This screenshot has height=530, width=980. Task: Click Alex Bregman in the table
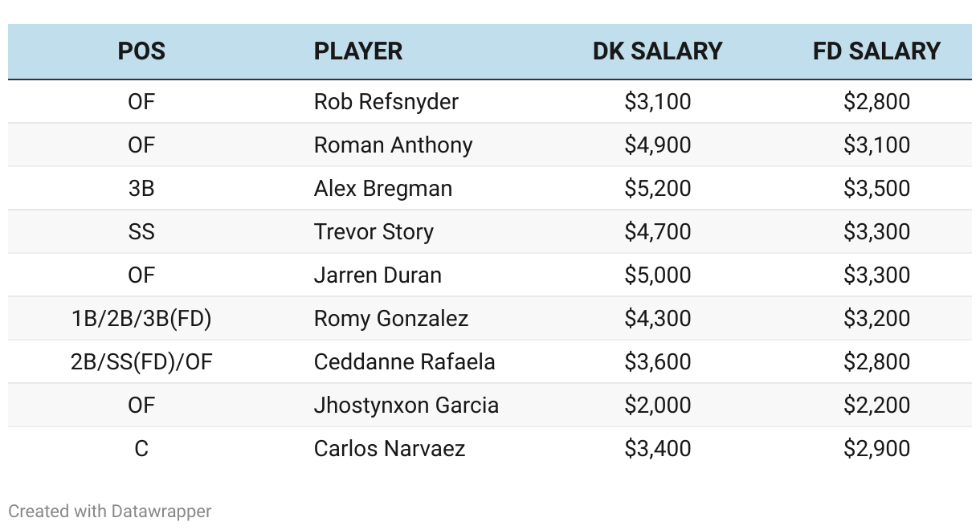pos(383,189)
